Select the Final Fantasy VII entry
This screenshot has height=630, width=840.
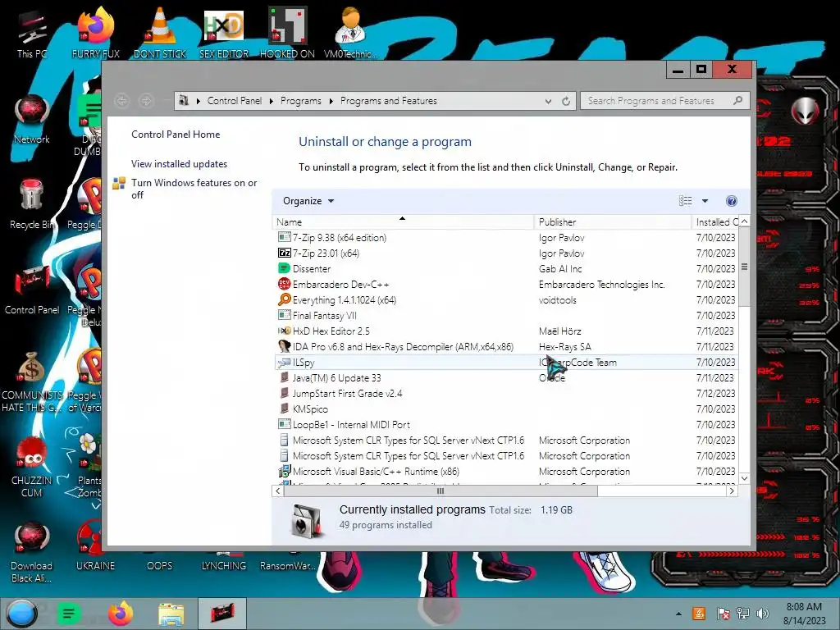click(505, 316)
